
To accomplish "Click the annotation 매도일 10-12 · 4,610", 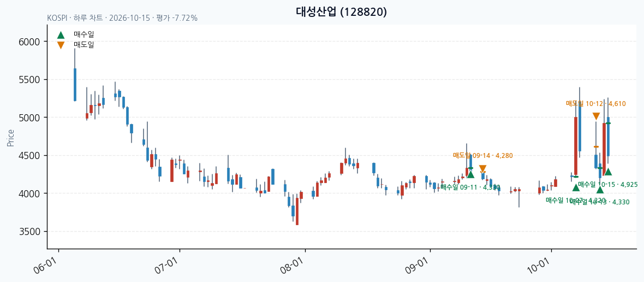I will [596, 104].
